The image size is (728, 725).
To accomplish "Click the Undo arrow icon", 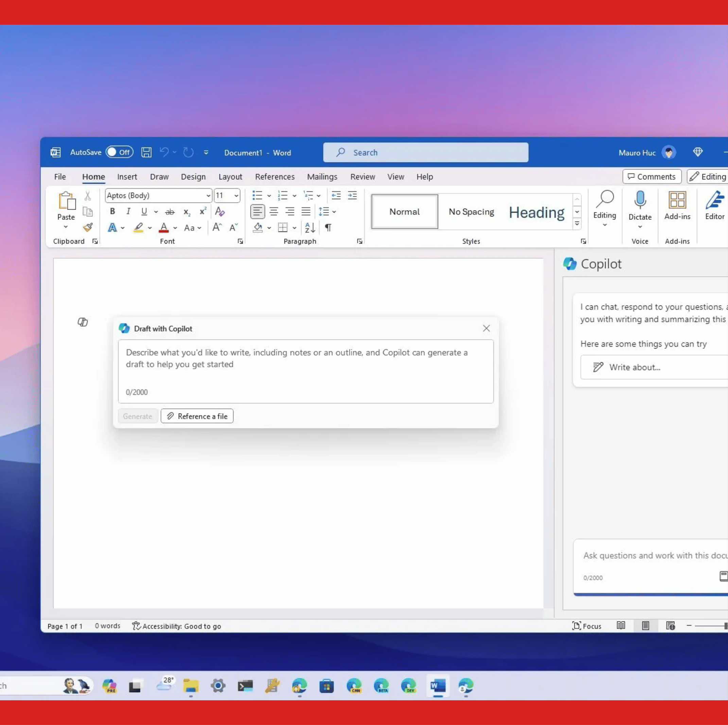I will [x=164, y=152].
